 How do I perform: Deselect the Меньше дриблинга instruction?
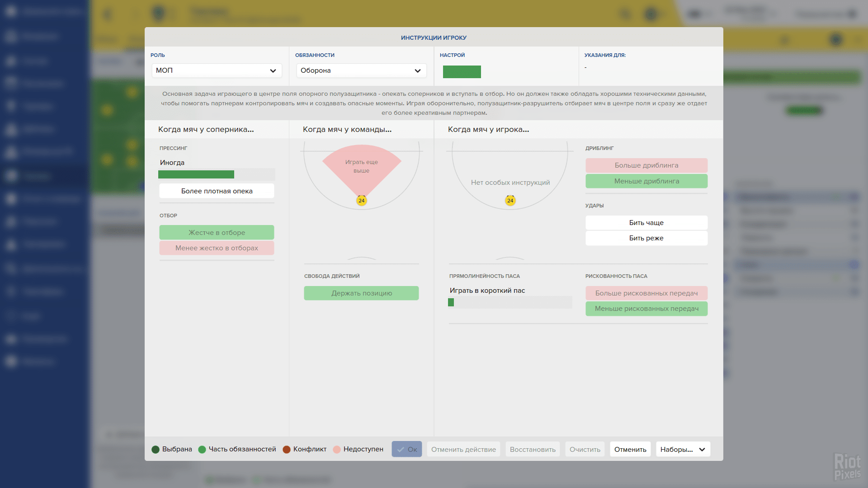click(646, 181)
